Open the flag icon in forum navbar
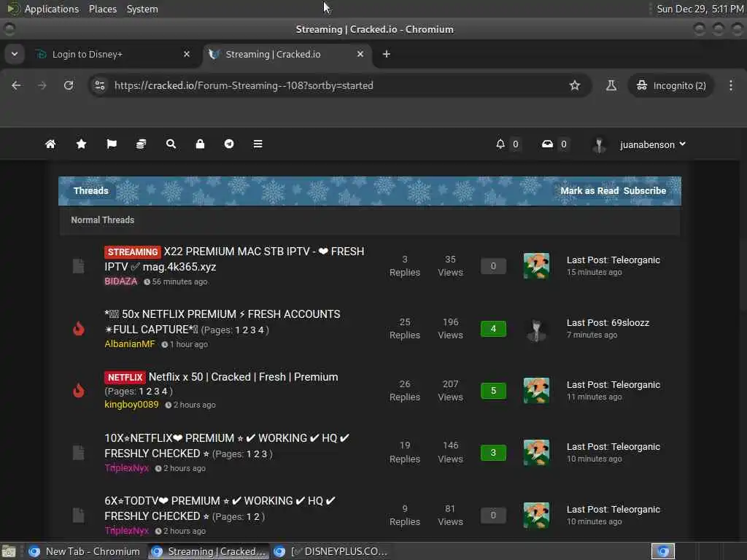The height and width of the screenshot is (560, 747). tap(112, 144)
